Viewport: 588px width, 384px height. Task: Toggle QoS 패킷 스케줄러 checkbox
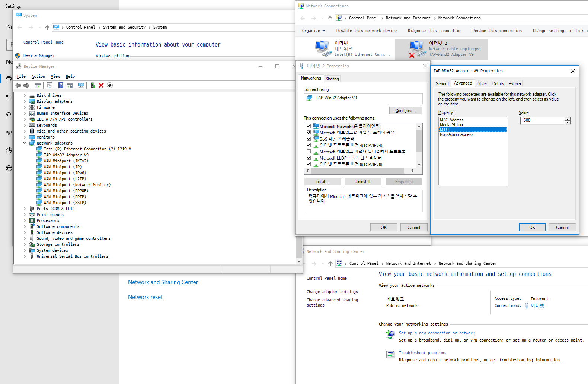(309, 139)
